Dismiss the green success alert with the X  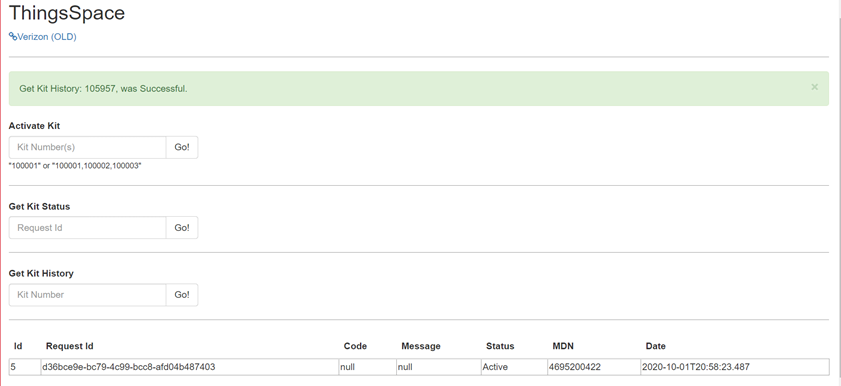point(814,87)
